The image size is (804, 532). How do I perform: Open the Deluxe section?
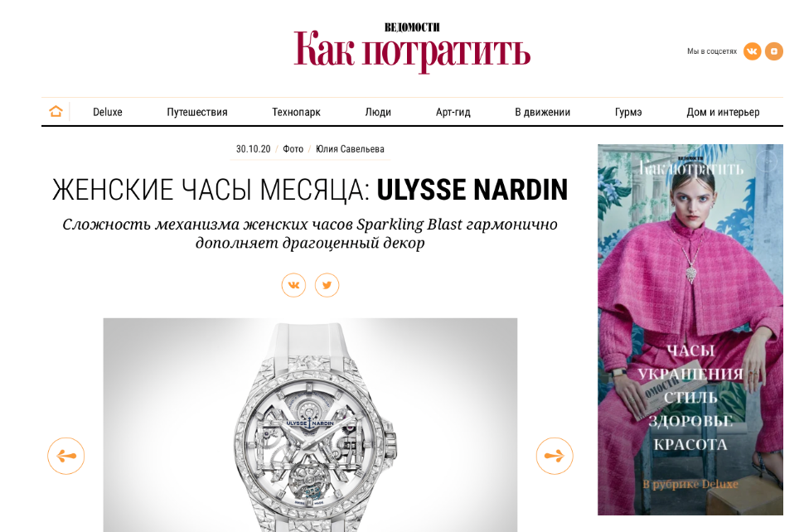point(108,112)
